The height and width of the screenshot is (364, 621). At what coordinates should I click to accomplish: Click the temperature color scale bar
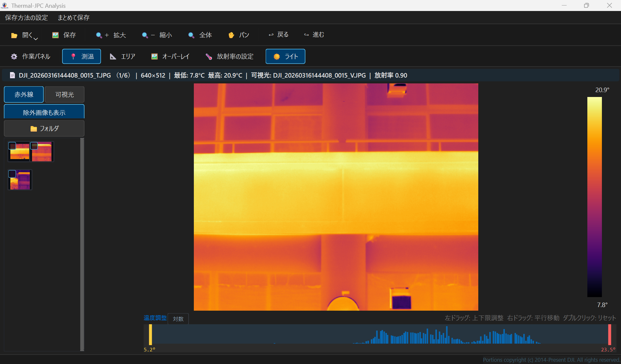[594, 197]
